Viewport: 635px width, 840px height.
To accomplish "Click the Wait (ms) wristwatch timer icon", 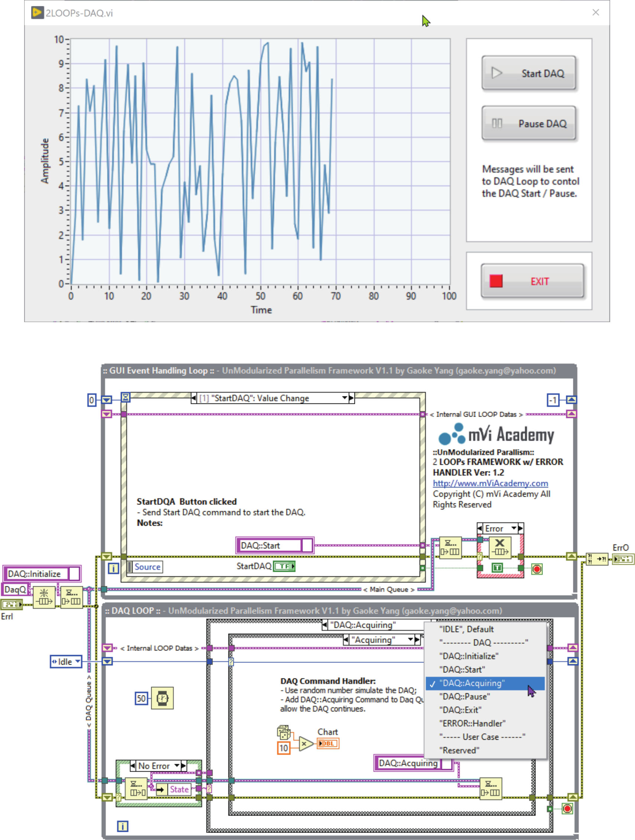I will click(162, 698).
